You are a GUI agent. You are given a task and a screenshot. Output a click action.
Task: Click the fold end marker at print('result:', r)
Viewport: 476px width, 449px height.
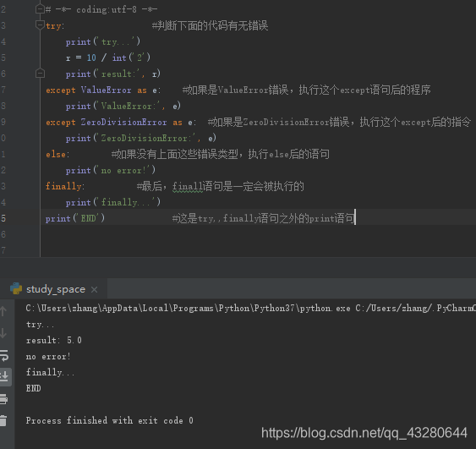(x=40, y=74)
